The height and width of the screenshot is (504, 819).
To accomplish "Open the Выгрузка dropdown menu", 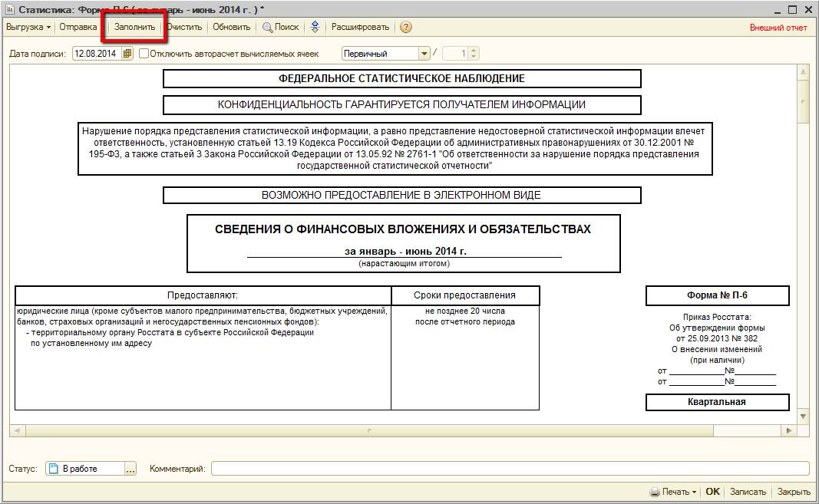I will coord(28,27).
